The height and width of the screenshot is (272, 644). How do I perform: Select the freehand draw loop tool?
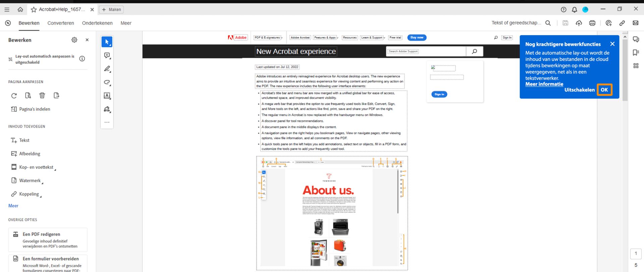click(x=107, y=82)
